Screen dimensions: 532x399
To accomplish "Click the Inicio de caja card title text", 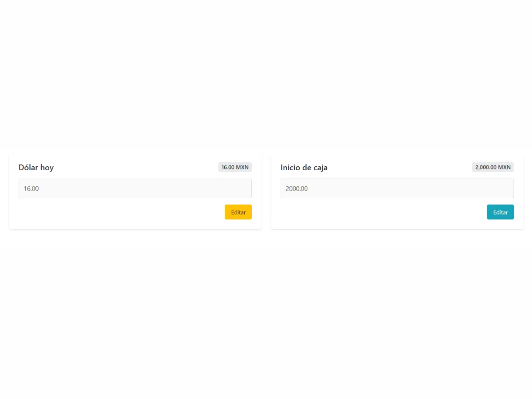I will pyautogui.click(x=304, y=168).
